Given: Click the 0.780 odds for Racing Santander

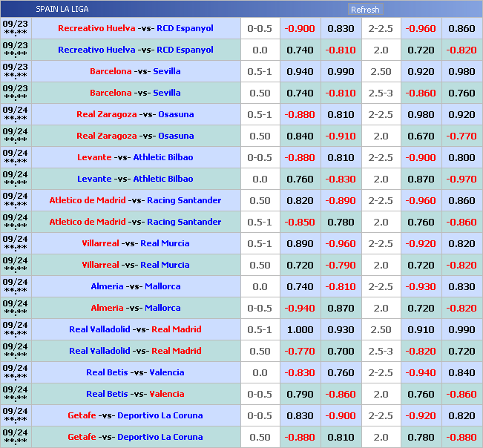Looking at the screenshot, I should point(341,222).
